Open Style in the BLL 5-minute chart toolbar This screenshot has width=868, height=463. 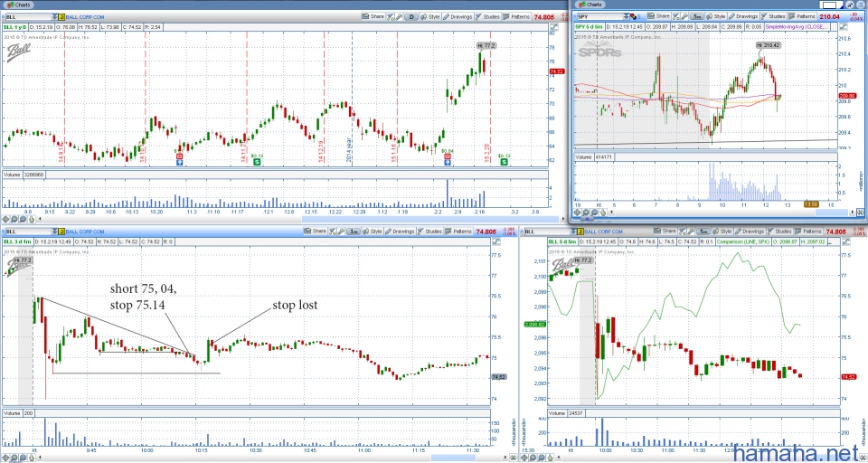722,231
